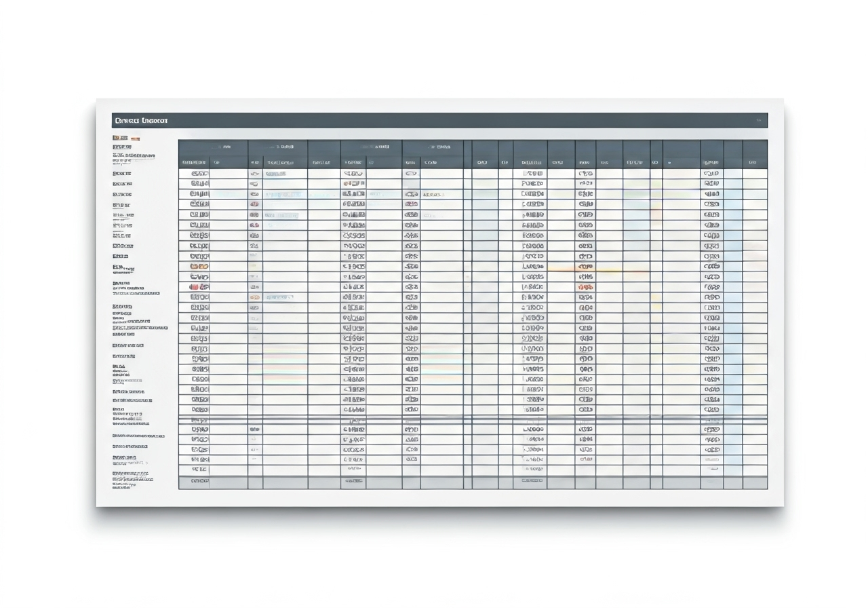Select the red-colored value in the first column
868x608 pixels.
tap(199, 287)
